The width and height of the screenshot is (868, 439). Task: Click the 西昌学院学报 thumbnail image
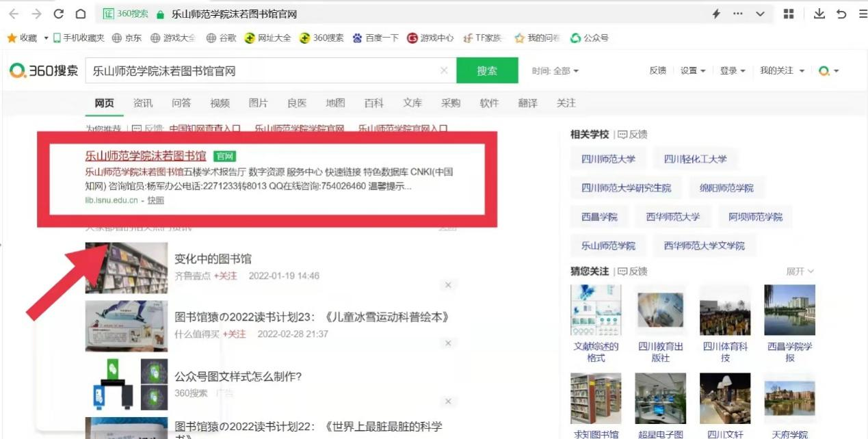point(789,310)
